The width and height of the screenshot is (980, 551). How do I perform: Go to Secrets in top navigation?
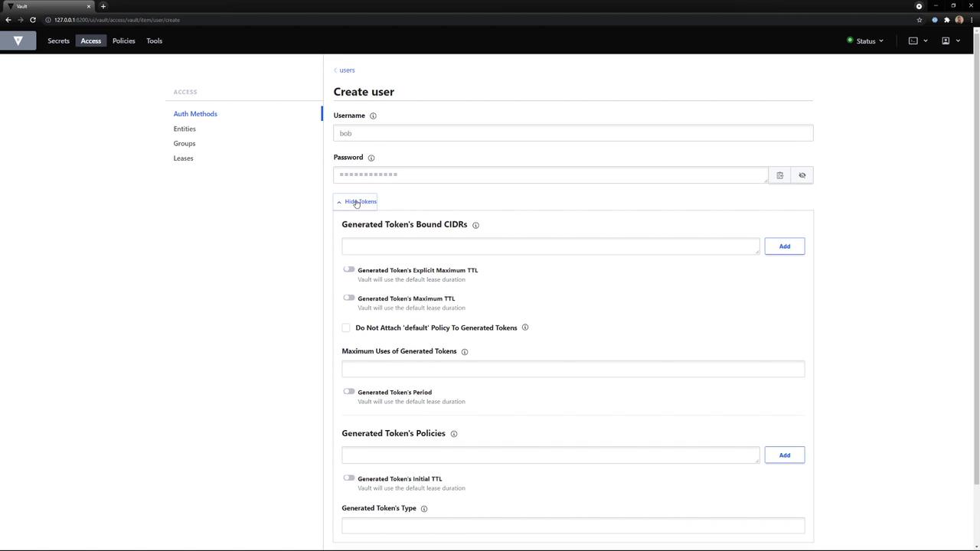58,41
